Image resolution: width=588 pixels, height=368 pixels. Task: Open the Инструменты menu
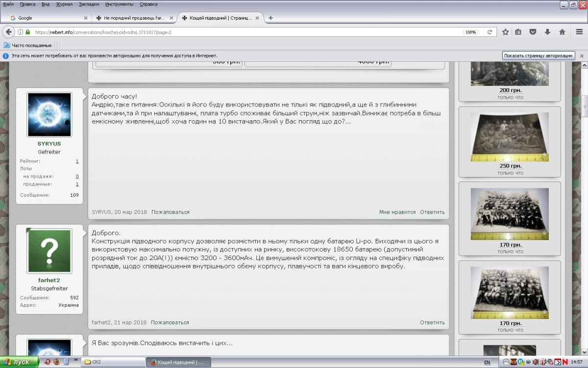pyautogui.click(x=119, y=4)
